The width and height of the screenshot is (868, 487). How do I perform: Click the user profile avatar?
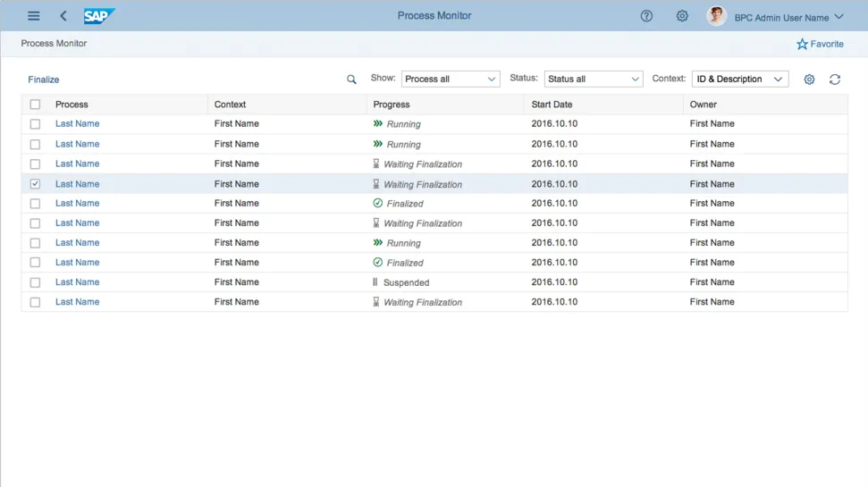click(x=716, y=16)
